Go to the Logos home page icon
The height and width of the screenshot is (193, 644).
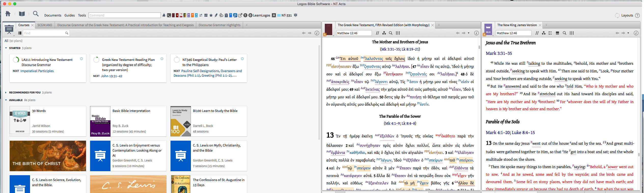point(8,14)
